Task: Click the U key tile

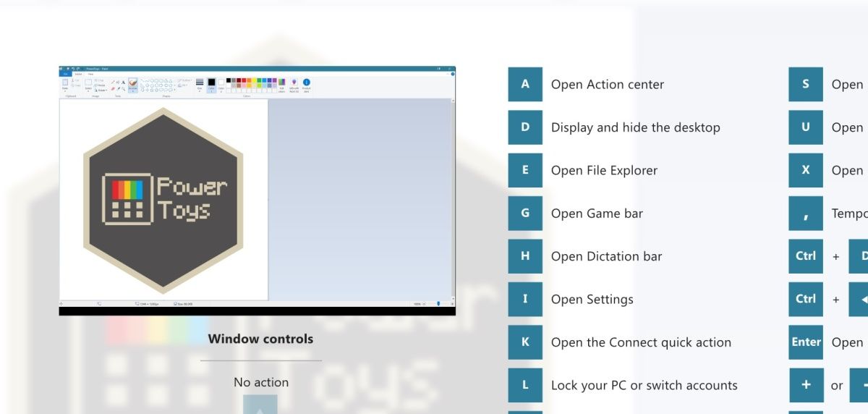Action: [805, 127]
